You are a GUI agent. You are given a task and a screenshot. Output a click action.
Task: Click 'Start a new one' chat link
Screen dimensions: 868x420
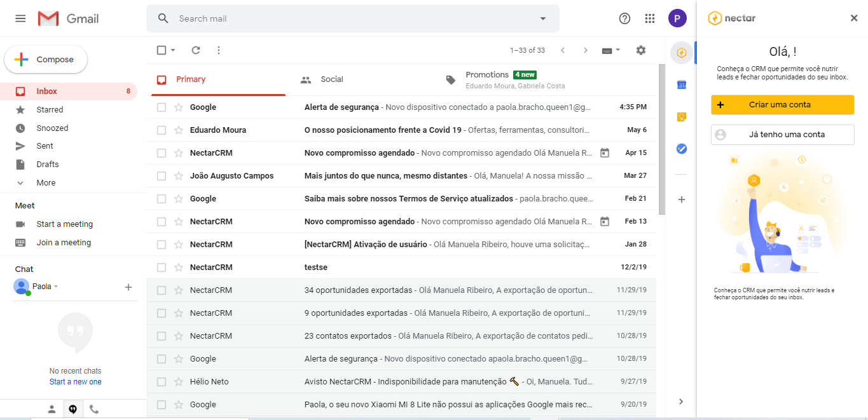75,382
